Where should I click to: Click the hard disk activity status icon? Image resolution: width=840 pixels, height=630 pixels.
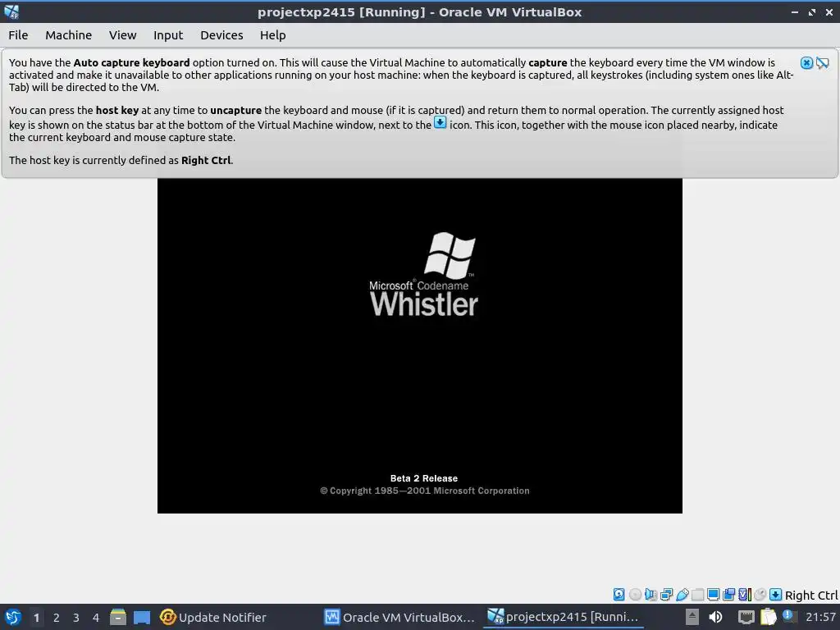point(619,594)
